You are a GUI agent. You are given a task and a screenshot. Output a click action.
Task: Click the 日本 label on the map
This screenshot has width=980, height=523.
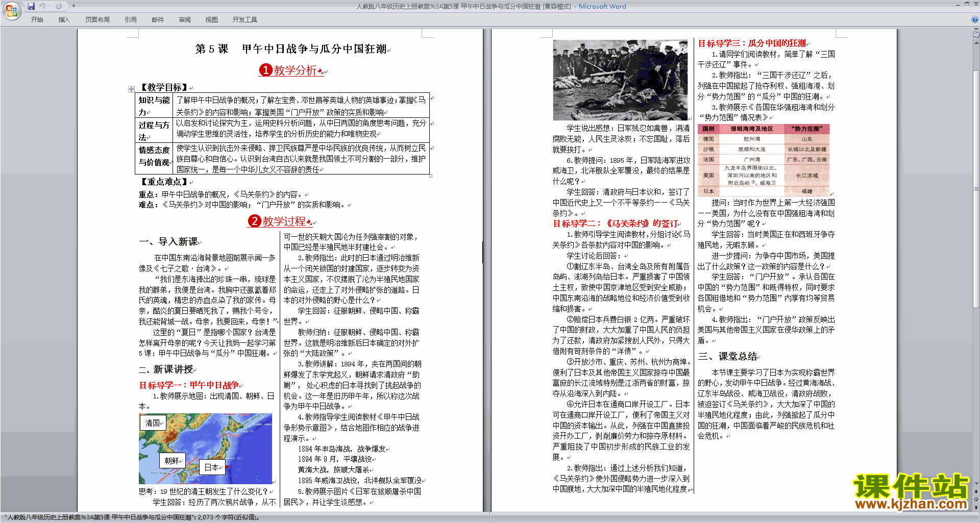(x=211, y=467)
